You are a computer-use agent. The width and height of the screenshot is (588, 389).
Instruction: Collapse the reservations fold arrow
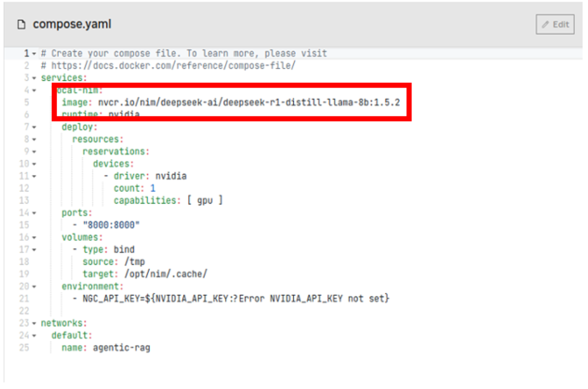coord(34,151)
